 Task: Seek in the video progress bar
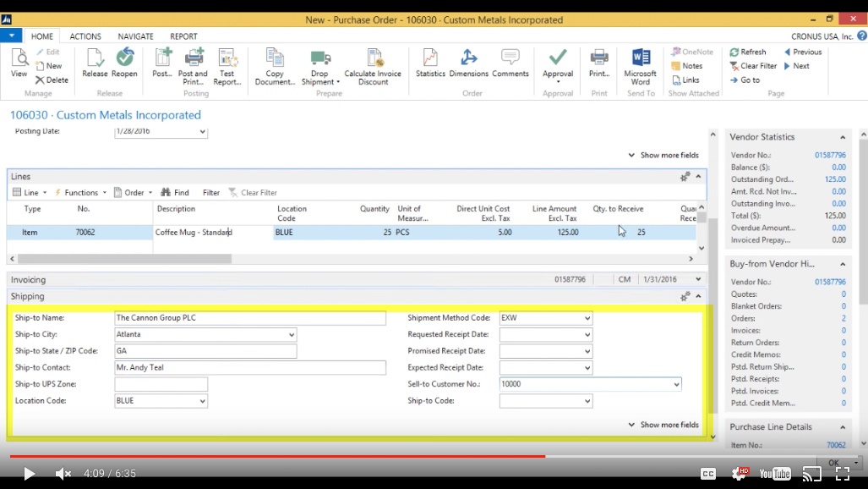point(433,456)
